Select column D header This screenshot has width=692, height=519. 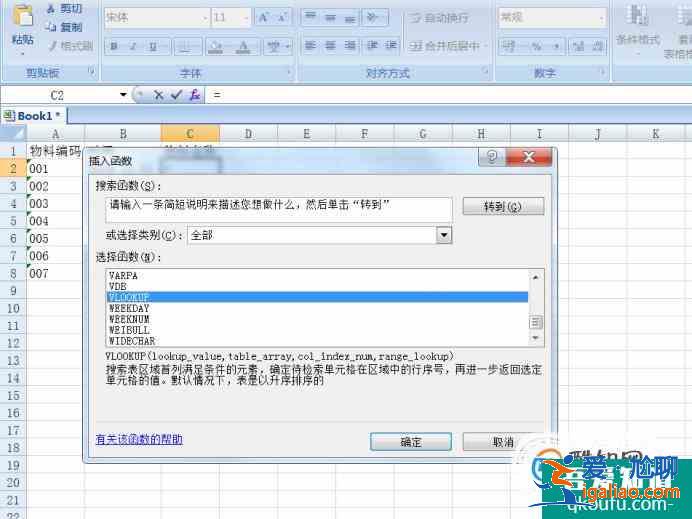coord(248,133)
